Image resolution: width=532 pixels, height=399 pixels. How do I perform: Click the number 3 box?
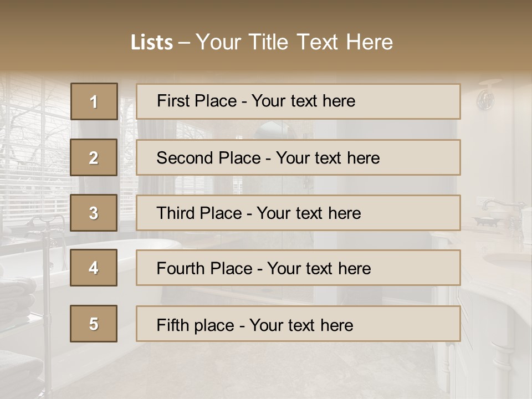pyautogui.click(x=94, y=213)
